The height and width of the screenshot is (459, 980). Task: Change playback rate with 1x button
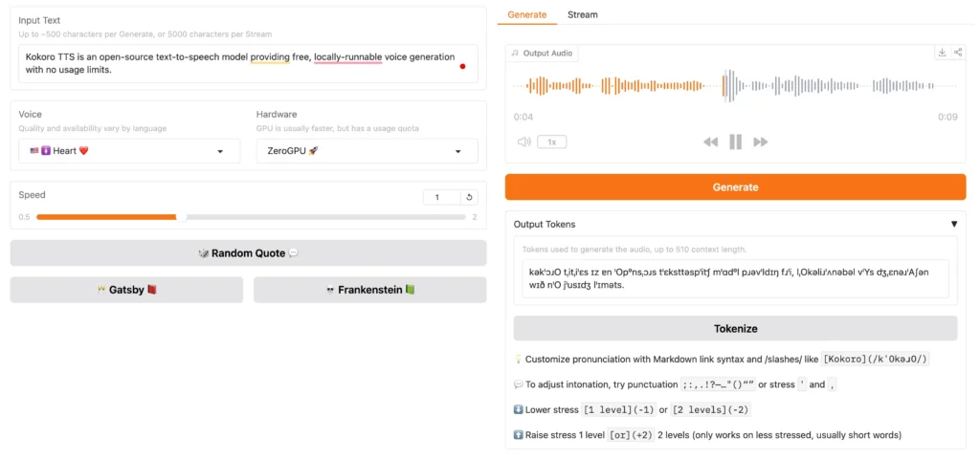point(551,142)
